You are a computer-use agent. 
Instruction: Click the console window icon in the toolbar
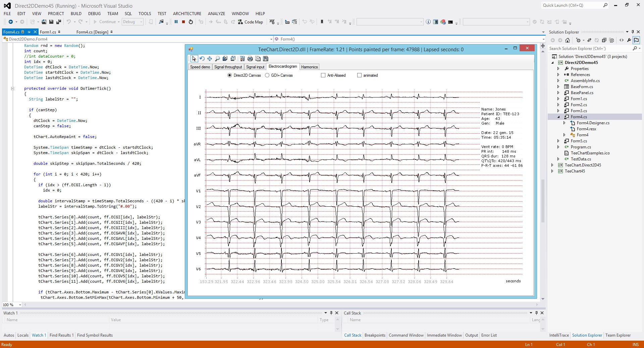tap(450, 22)
